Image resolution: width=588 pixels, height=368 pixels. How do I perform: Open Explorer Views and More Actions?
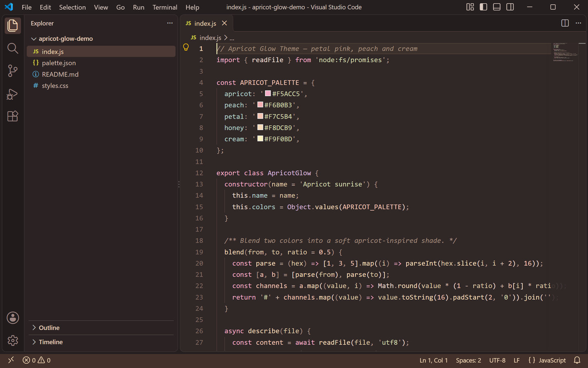[x=170, y=23]
